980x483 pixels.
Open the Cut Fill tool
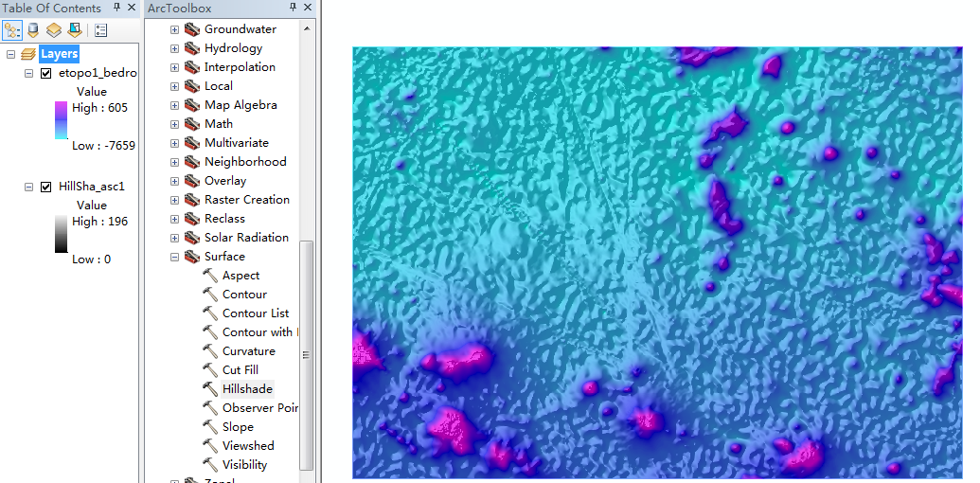coord(241,370)
